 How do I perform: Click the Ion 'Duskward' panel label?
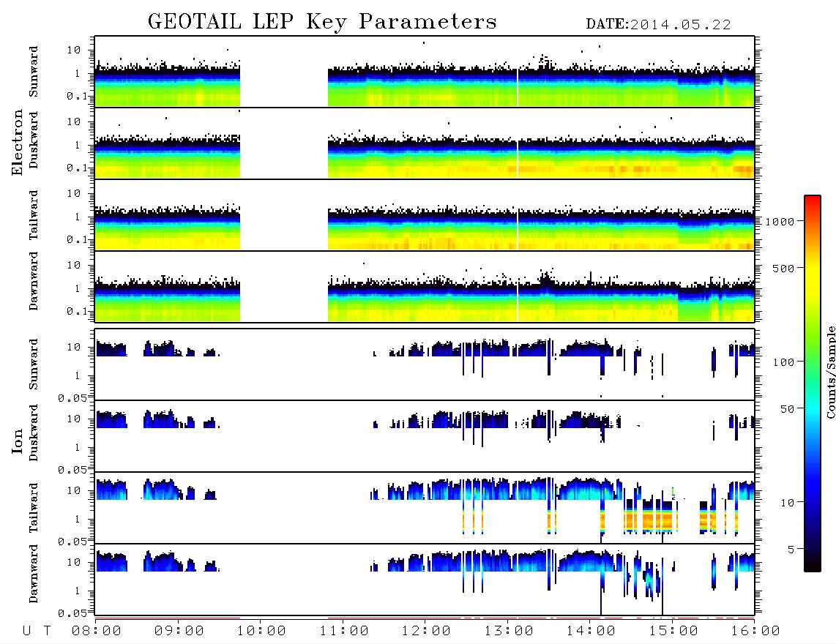pyautogui.click(x=34, y=433)
